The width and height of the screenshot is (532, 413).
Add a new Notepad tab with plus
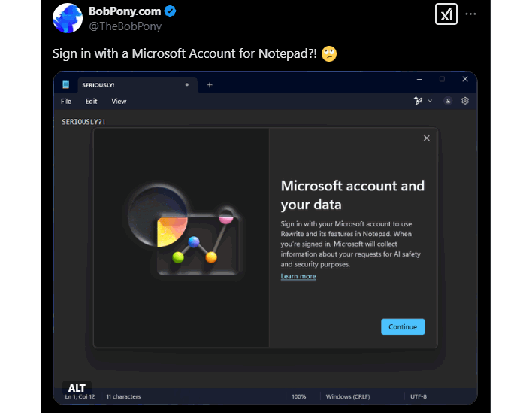[210, 85]
